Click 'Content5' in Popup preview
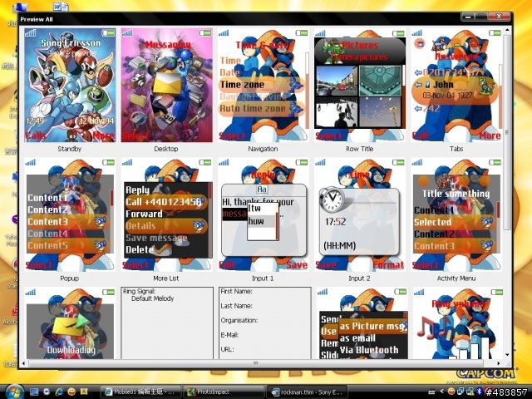The width and height of the screenshot is (532, 399). point(68,245)
